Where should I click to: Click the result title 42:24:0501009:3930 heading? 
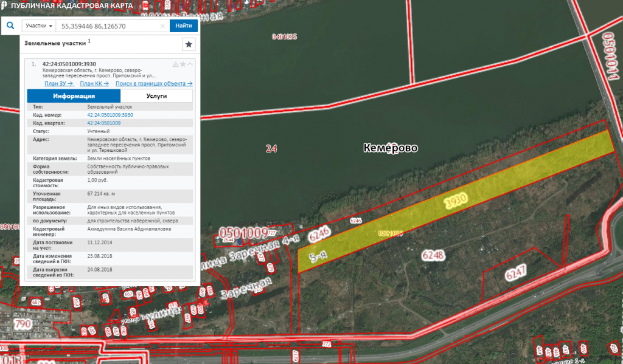(69, 64)
